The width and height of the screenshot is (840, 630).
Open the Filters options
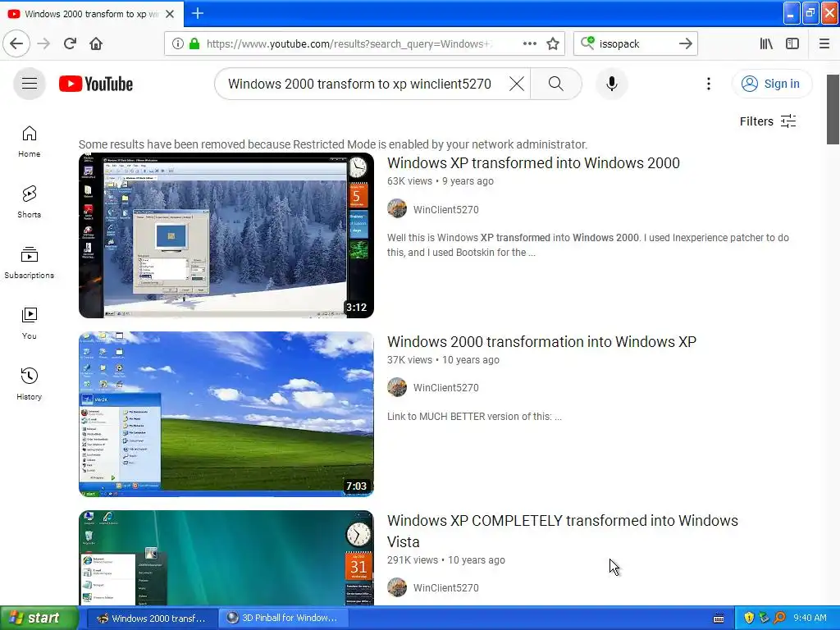(x=767, y=121)
